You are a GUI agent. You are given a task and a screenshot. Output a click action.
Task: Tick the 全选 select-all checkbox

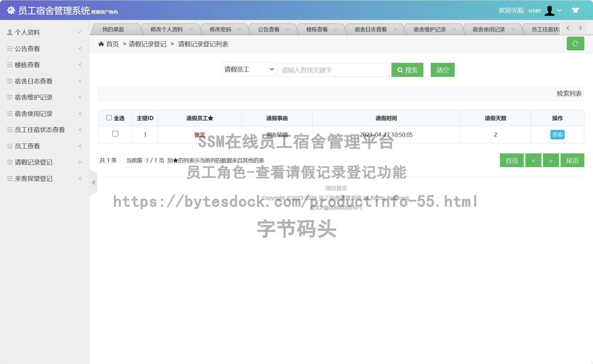[109, 118]
